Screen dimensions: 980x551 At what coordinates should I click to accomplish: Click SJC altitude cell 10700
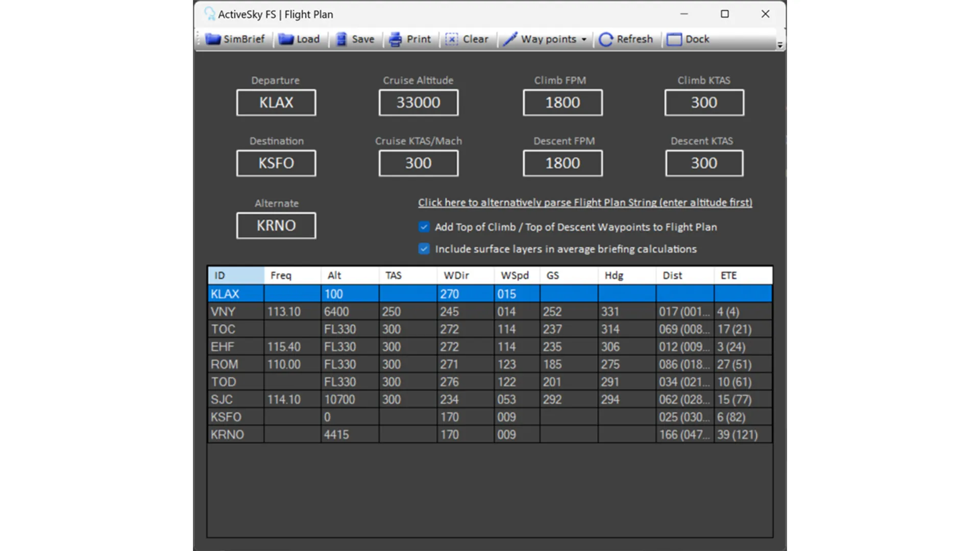350,399
